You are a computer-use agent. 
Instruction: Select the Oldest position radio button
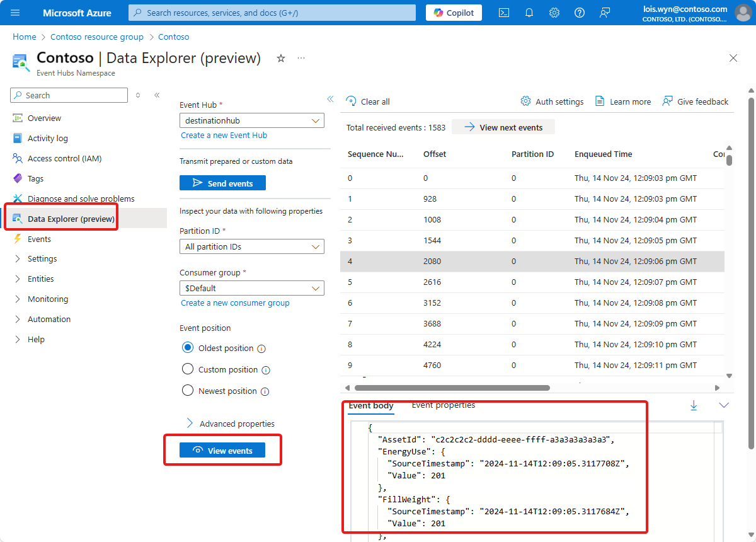pos(188,347)
